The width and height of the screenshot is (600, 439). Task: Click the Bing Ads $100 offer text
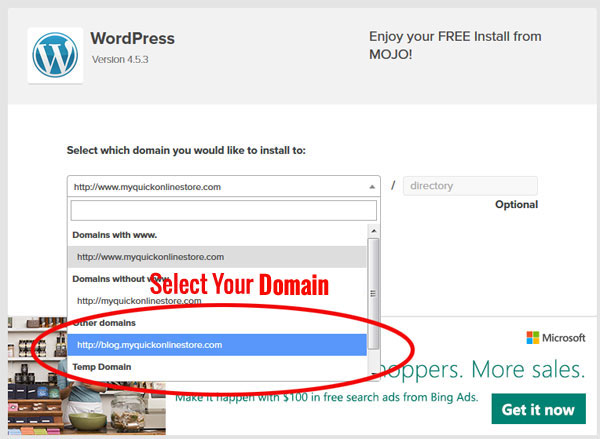tap(326, 397)
